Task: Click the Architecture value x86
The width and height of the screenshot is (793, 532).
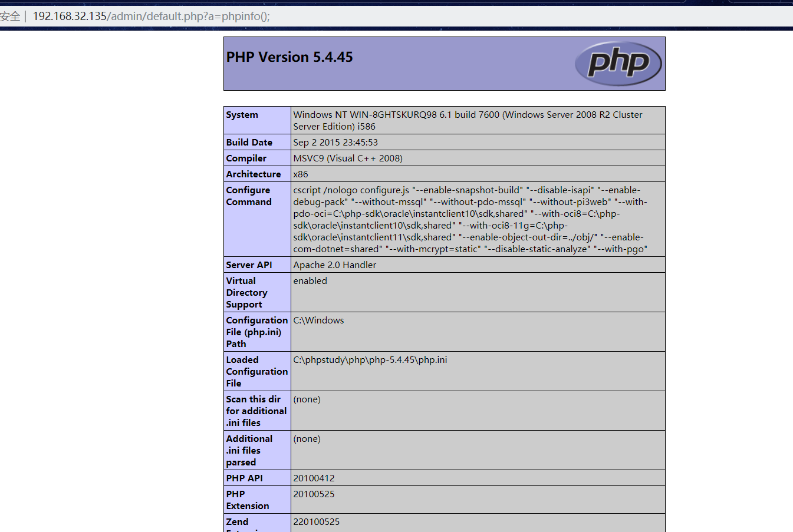Action: pos(301,174)
